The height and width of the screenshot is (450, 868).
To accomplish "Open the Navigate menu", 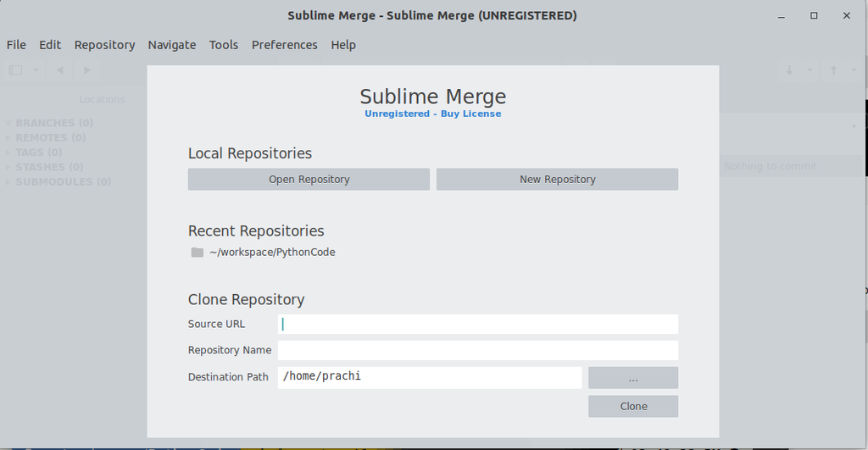I will (171, 45).
